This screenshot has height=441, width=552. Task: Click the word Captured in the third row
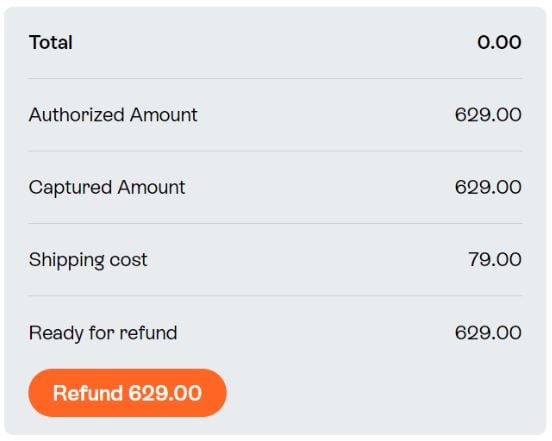tap(70, 187)
